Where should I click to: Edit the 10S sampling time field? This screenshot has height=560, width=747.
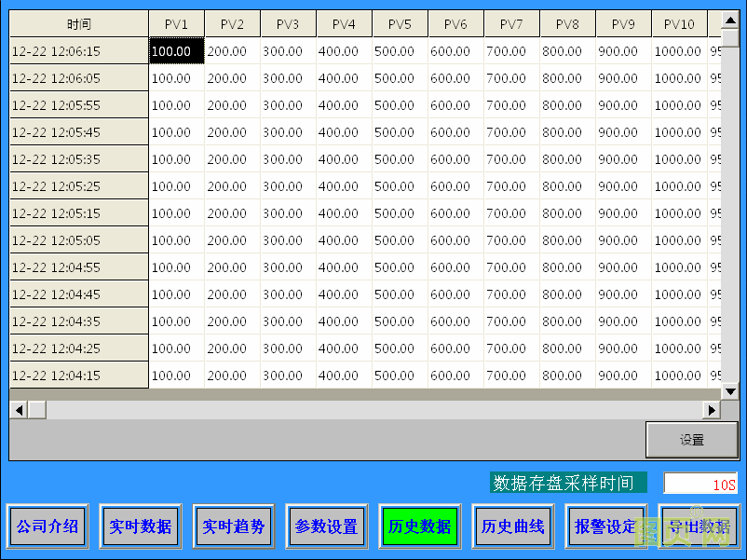tap(700, 484)
